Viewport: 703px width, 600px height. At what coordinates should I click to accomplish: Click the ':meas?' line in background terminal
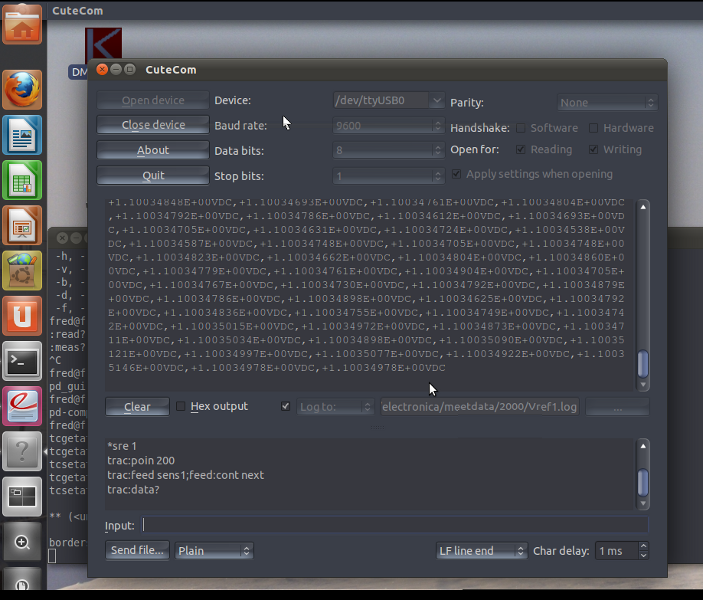pyautogui.click(x=67, y=348)
